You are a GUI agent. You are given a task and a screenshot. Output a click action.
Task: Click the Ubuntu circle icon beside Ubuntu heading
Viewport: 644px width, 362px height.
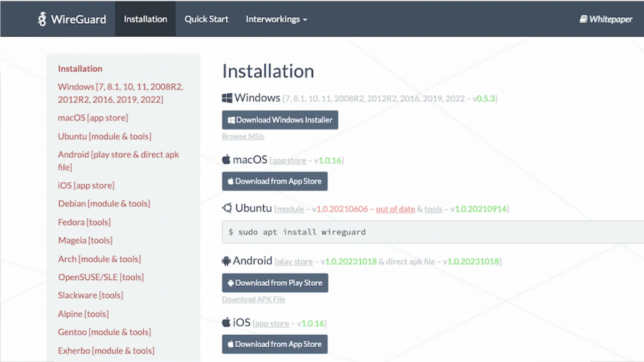pyautogui.click(x=228, y=208)
